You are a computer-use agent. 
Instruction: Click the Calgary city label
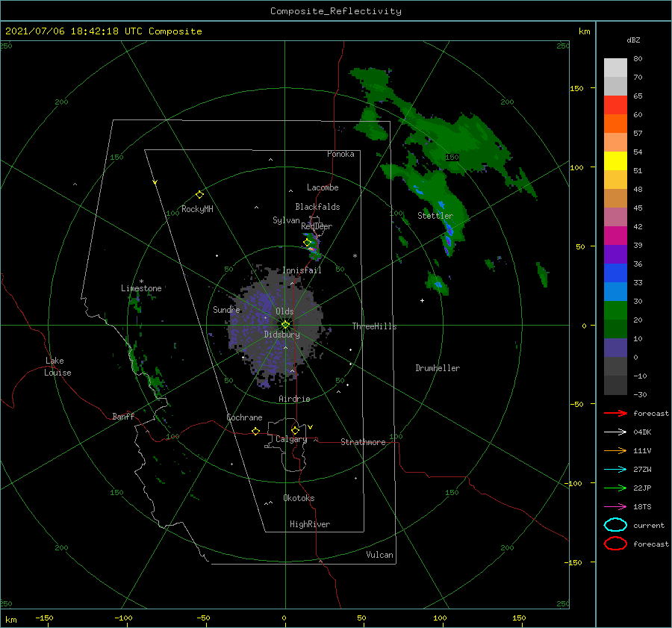(291, 439)
